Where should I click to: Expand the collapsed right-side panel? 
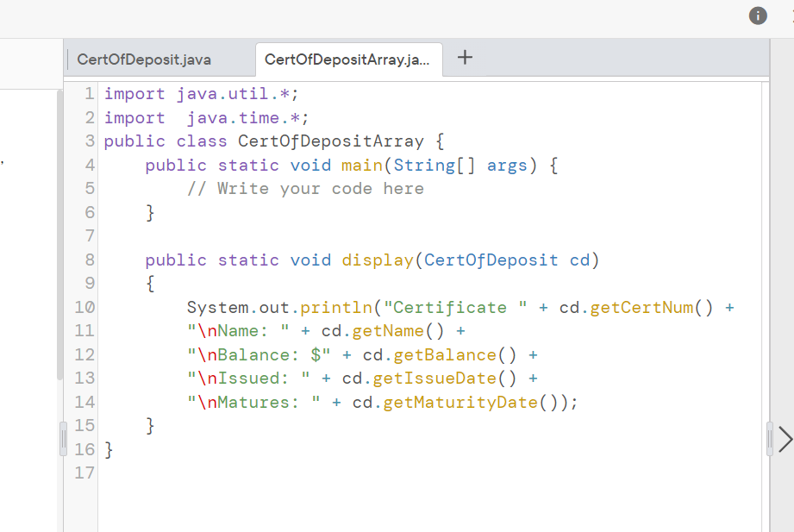click(x=784, y=440)
